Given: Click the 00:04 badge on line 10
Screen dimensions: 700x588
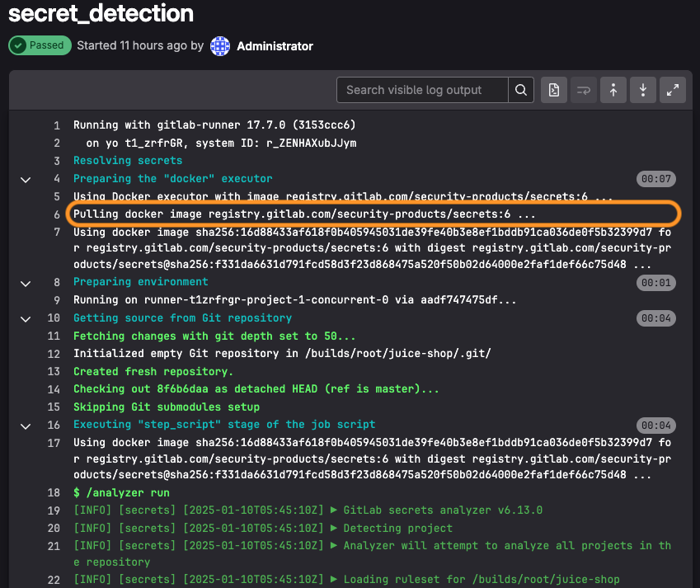Looking at the screenshot, I should point(655,318).
